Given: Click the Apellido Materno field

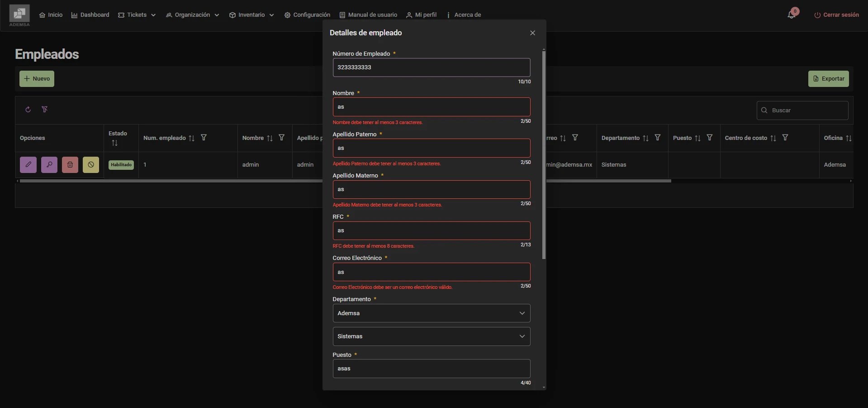Looking at the screenshot, I should point(432,189).
